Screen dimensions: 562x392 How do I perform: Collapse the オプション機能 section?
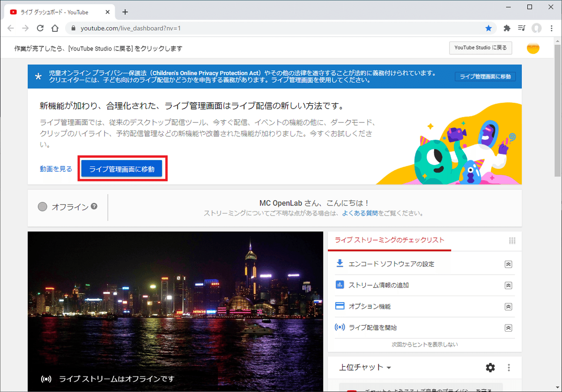[x=508, y=307]
